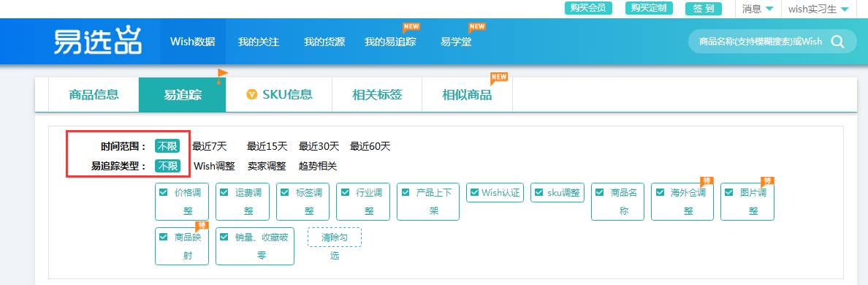Select the 易追踪 tab
The image size is (868, 285).
coord(183,94)
